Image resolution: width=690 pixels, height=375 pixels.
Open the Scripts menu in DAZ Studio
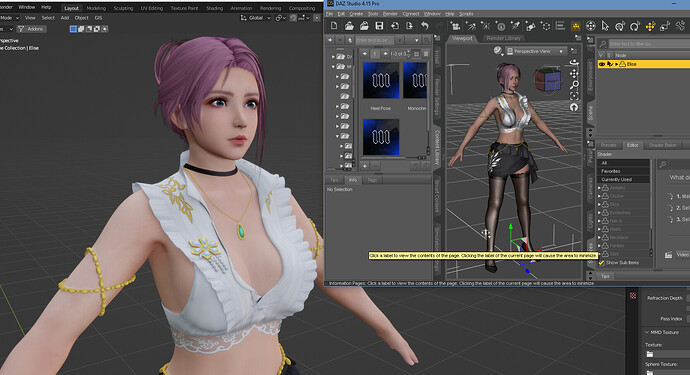(x=466, y=14)
